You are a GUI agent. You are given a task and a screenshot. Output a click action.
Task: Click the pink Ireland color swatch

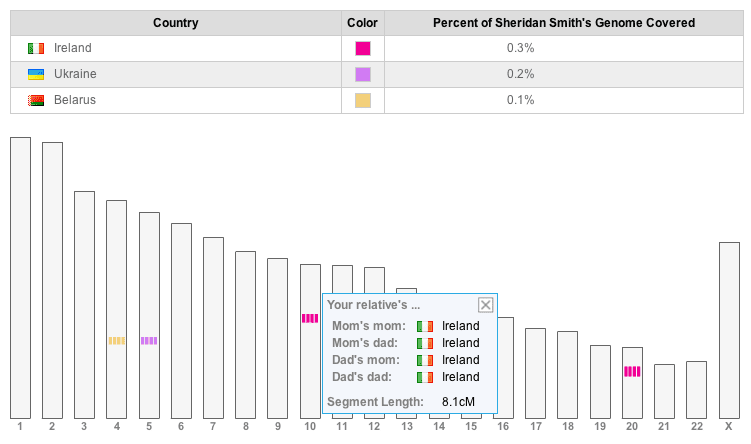point(363,48)
